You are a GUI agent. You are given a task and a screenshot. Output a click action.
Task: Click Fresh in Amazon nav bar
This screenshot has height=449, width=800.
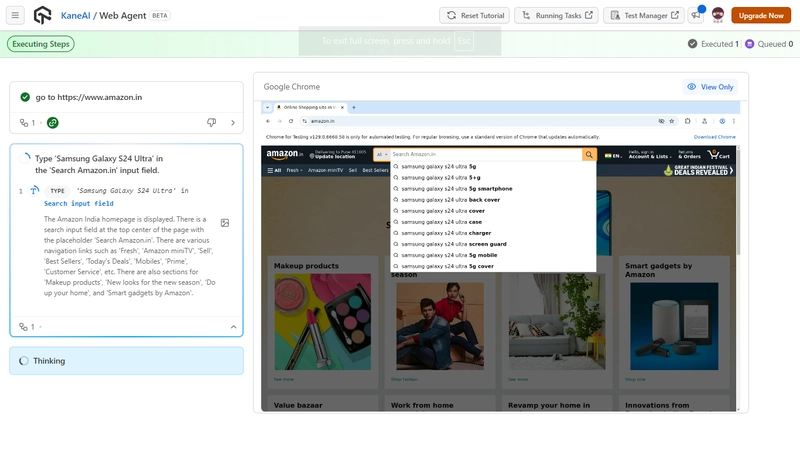pos(294,170)
